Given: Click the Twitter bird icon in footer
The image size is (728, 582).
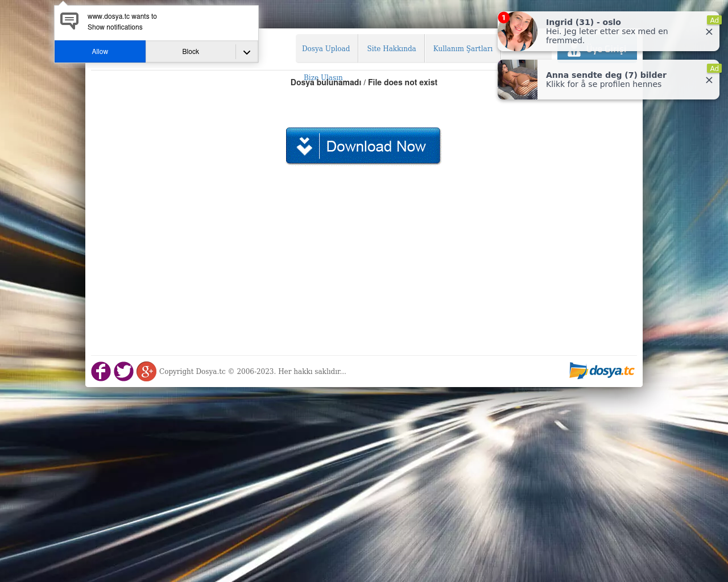Looking at the screenshot, I should (123, 372).
